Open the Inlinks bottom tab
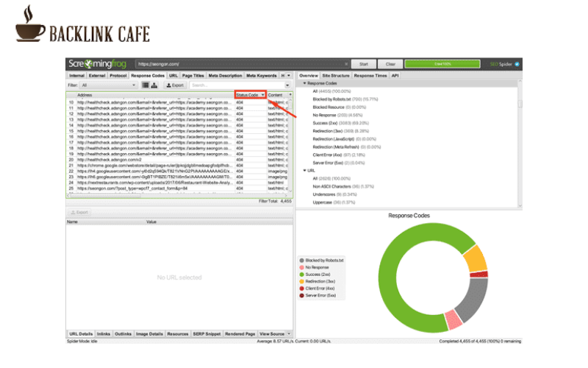 [x=104, y=334]
